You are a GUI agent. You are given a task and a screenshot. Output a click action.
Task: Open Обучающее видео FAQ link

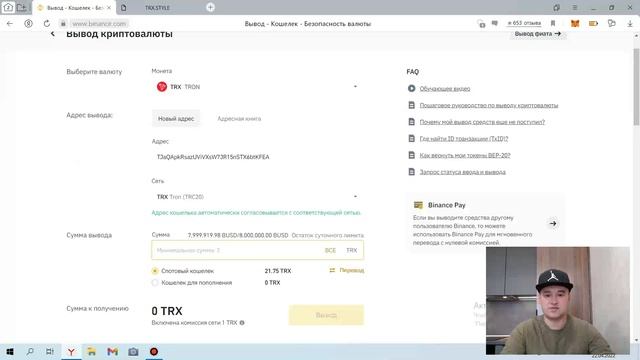click(445, 89)
